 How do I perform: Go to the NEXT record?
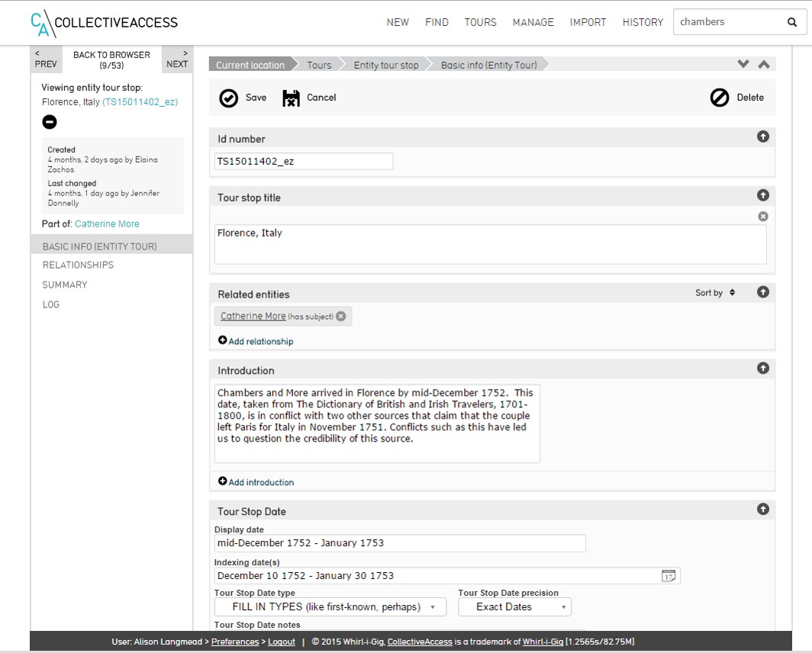click(177, 59)
